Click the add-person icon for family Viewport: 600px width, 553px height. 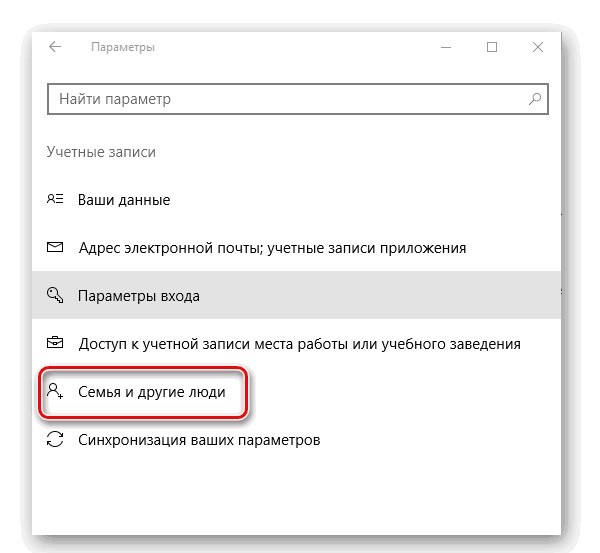pyautogui.click(x=55, y=392)
